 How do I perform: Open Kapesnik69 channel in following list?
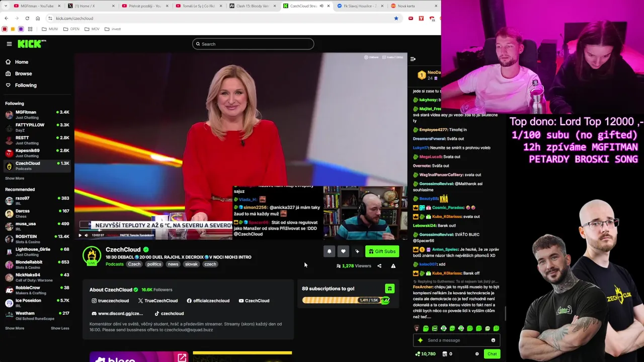(37, 153)
